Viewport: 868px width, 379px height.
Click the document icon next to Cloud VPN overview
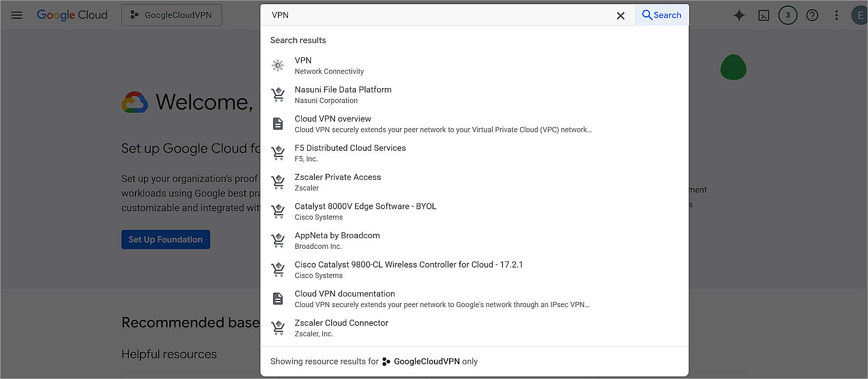(278, 123)
